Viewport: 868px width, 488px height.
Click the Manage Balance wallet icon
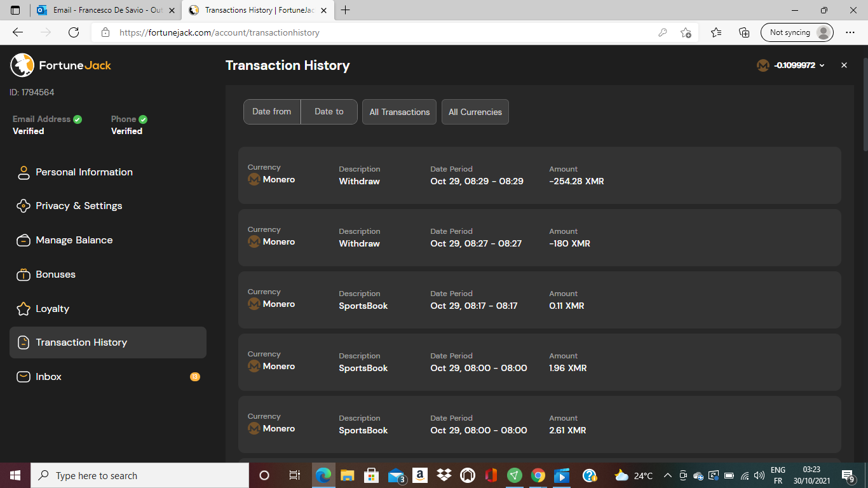click(24, 240)
